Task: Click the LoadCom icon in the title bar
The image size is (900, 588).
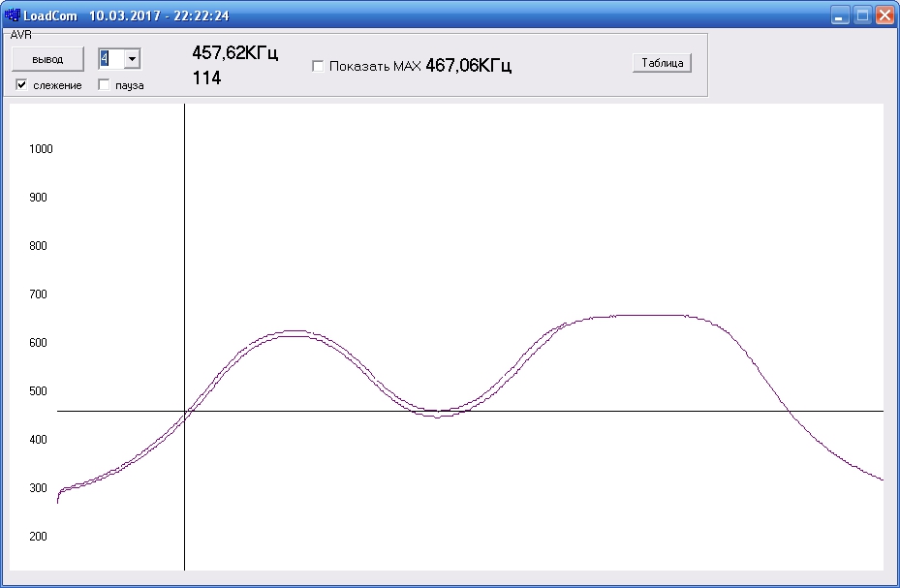Action: (x=12, y=15)
